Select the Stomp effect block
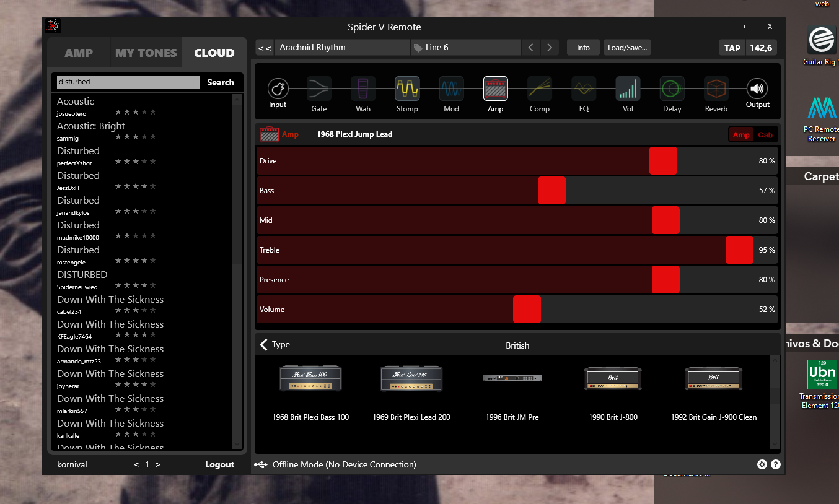The image size is (839, 504). (x=407, y=89)
